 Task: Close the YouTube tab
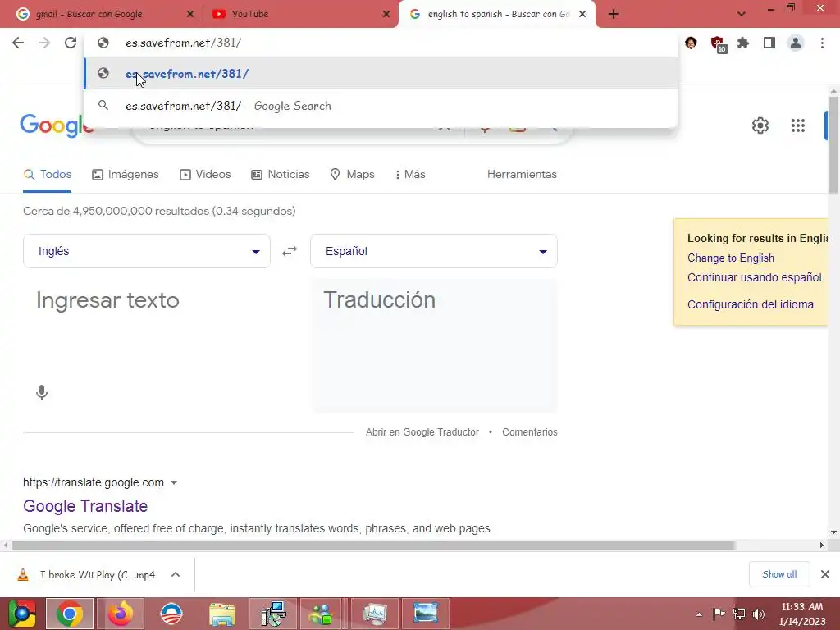pyautogui.click(x=386, y=14)
